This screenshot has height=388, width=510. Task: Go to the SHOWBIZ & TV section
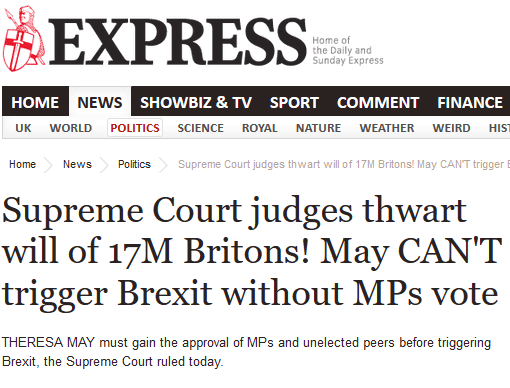pyautogui.click(x=196, y=102)
